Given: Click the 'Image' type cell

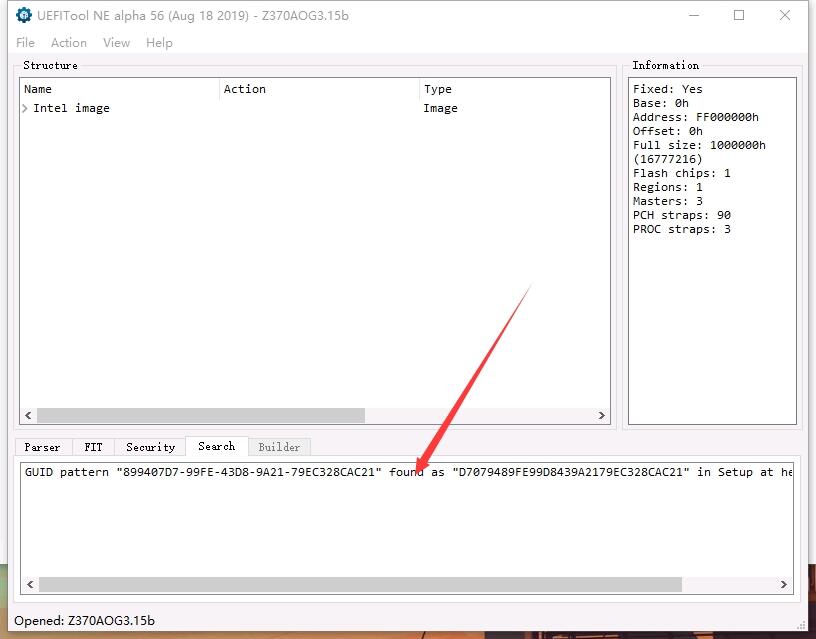Looking at the screenshot, I should (440, 108).
